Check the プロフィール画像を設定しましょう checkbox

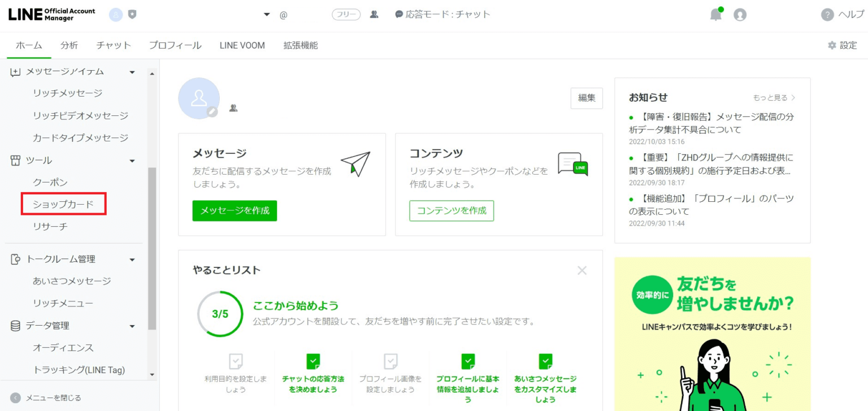coord(390,362)
